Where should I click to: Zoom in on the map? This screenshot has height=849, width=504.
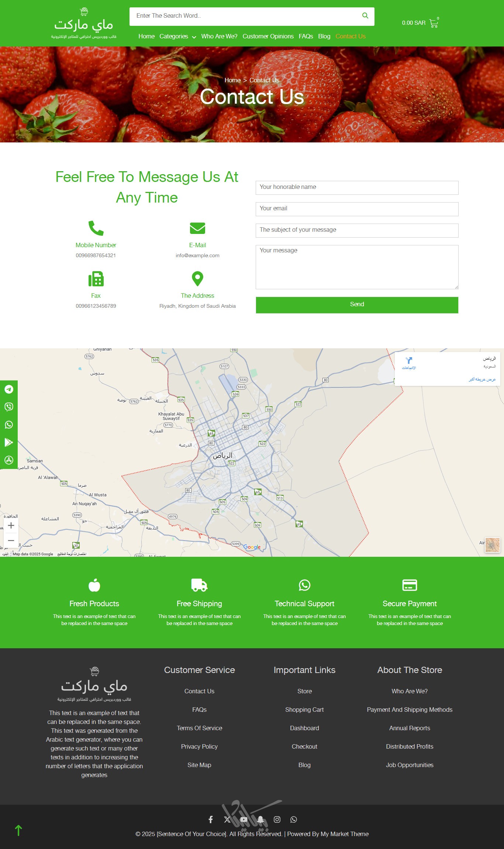(x=11, y=525)
